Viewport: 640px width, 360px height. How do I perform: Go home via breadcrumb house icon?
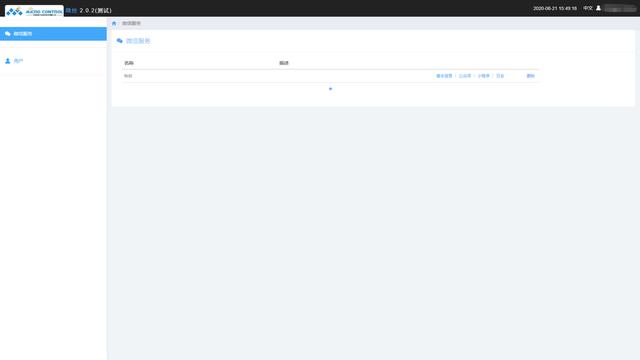(114, 23)
